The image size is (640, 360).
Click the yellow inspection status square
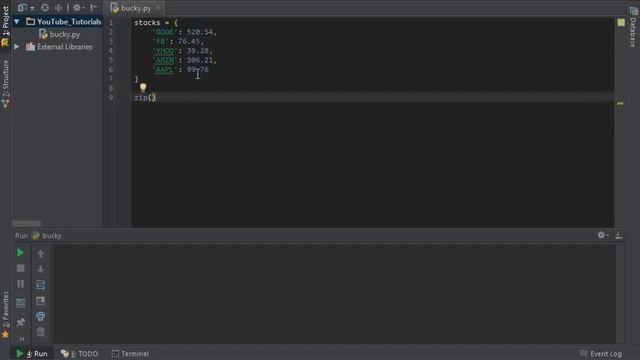tap(621, 22)
